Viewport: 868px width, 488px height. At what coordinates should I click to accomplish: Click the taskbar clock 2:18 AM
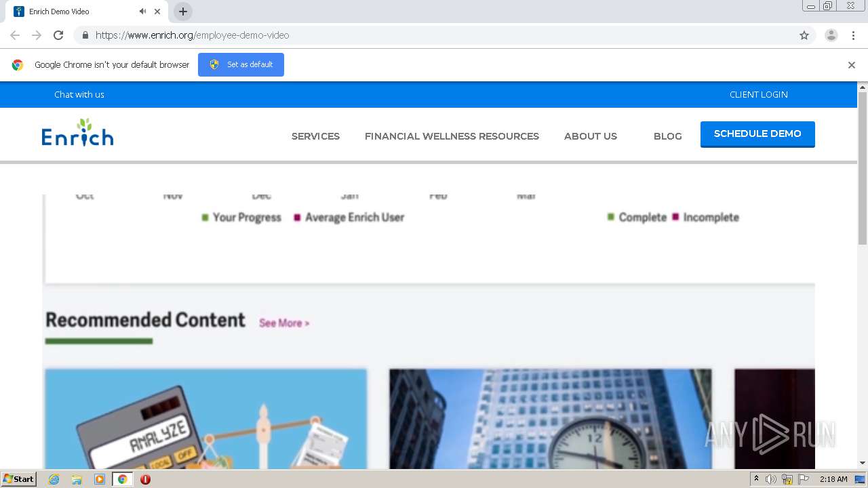(x=833, y=479)
